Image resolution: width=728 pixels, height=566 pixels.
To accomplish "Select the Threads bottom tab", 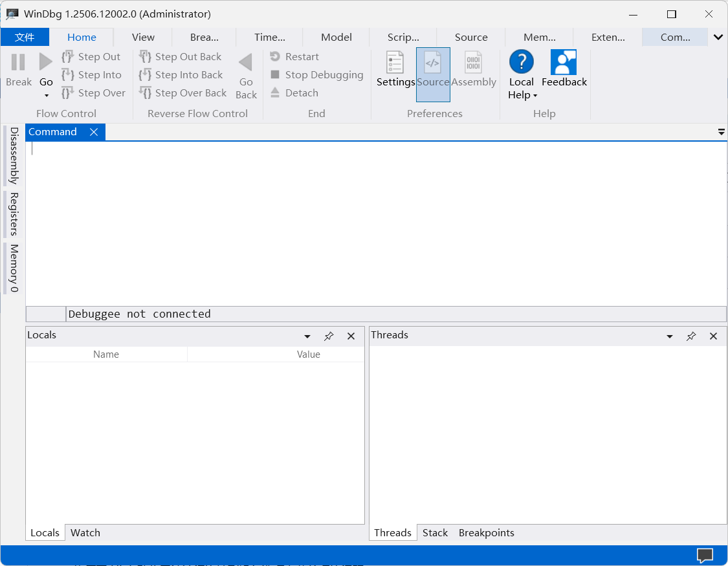I will pos(393,533).
